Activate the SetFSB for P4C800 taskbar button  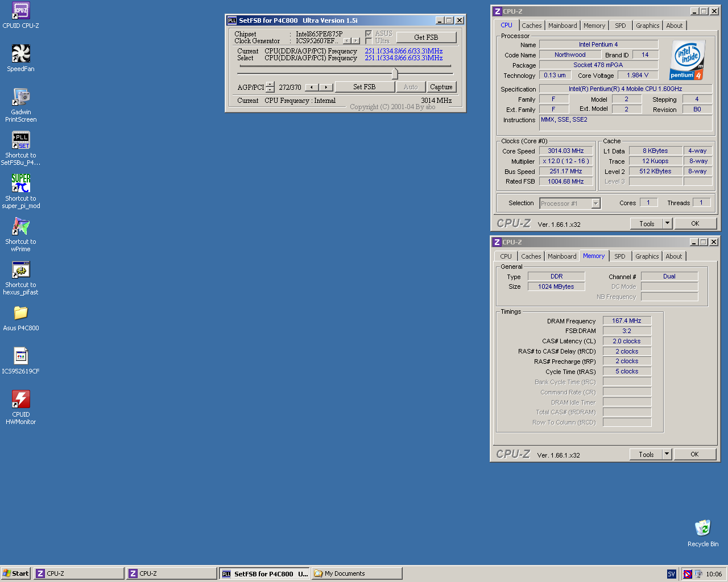click(x=264, y=573)
